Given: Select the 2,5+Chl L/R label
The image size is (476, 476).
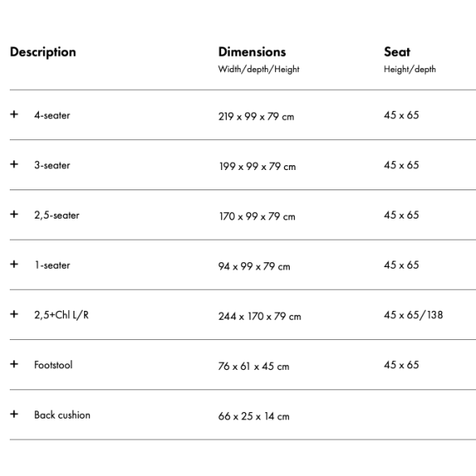Looking at the screenshot, I should click(62, 315).
